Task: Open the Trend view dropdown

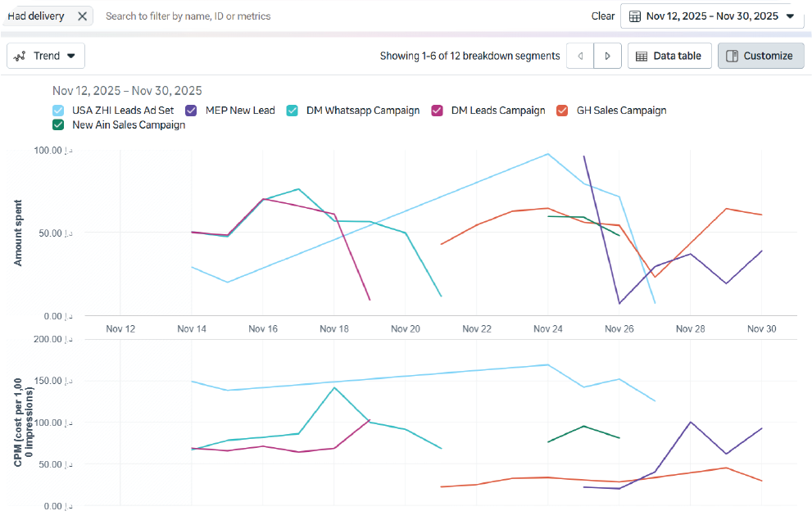Action: click(70, 56)
